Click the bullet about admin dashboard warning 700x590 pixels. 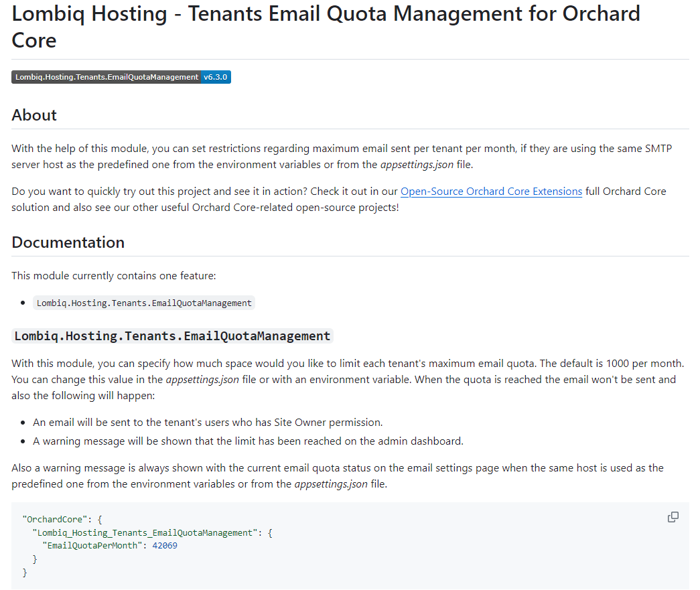tap(249, 441)
